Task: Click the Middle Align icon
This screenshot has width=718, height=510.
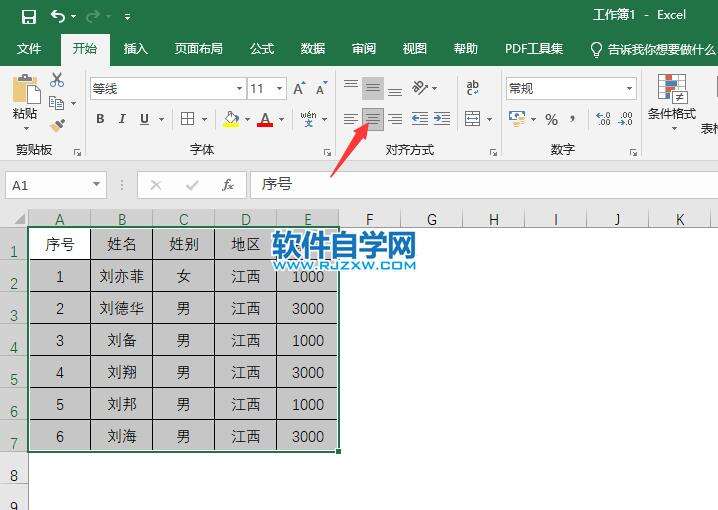Action: pyautogui.click(x=373, y=88)
